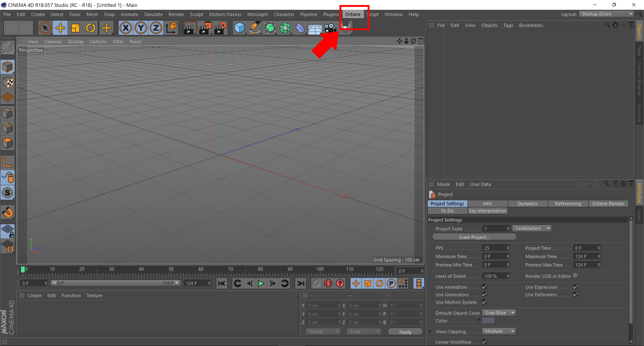Uncheck the Linear Workflow checkbox
644x346 pixels.
pos(484,341)
